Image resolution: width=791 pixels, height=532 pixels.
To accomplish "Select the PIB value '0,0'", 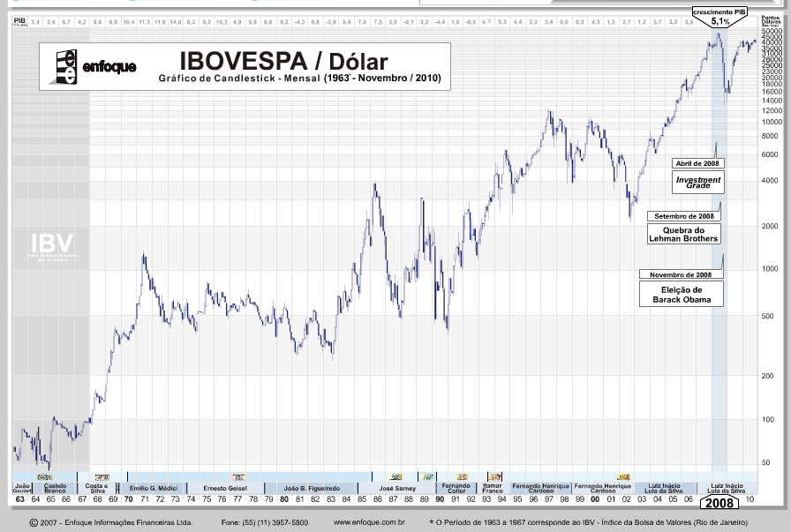I will coord(564,22).
